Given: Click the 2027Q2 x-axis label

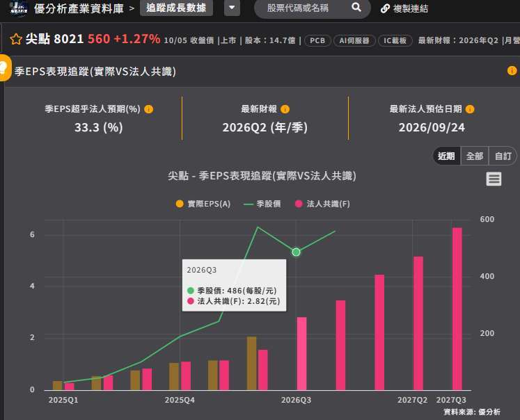Looking at the screenshot, I should 413,400.
